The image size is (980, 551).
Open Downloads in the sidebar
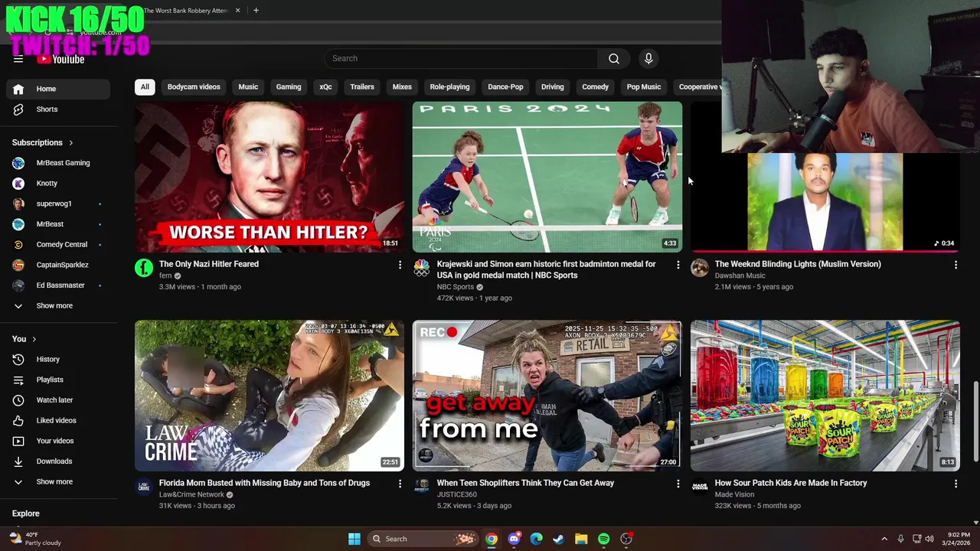click(58, 461)
